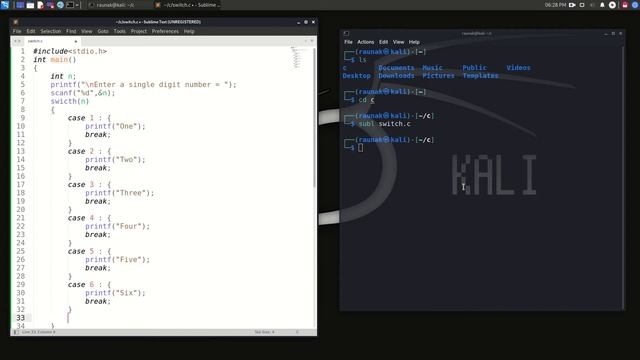Screen dimensions: 640x360
Task: Open the File menu in Sublime Text
Action: tap(17, 31)
